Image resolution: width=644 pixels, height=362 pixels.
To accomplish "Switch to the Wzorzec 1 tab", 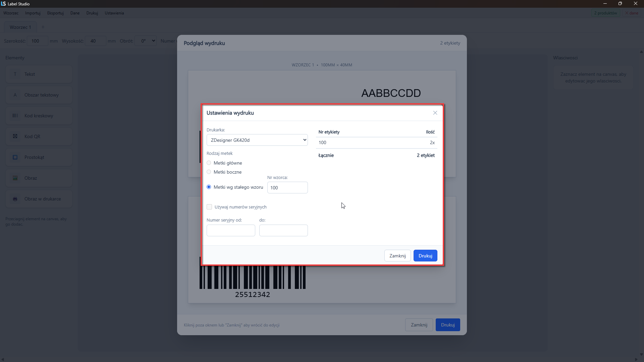I will tap(20, 27).
